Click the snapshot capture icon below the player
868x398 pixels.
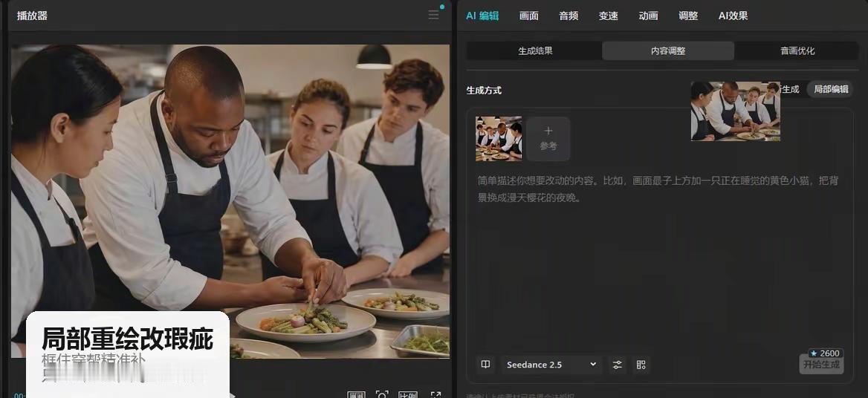tap(382, 395)
